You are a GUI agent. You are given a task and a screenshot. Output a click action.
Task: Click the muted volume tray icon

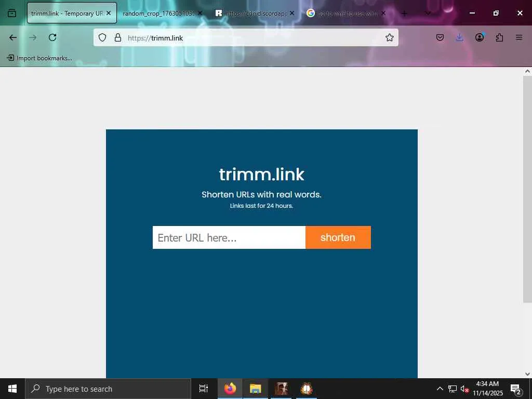click(464, 389)
